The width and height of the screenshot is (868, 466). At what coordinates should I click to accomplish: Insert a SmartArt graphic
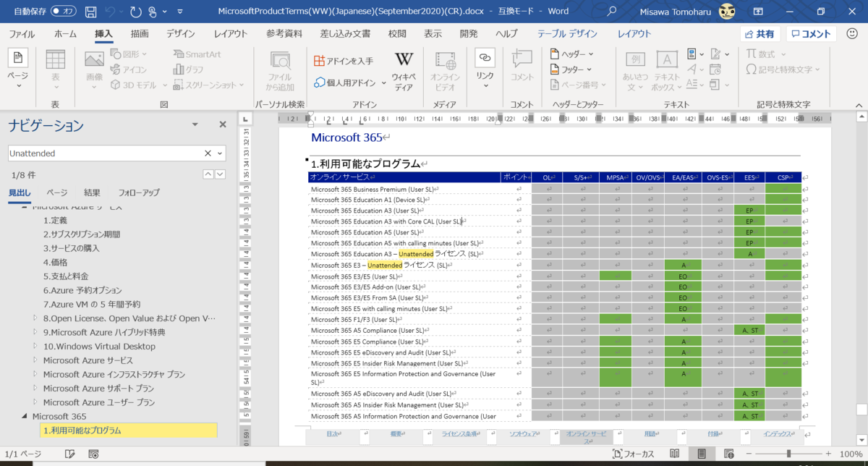pos(197,54)
